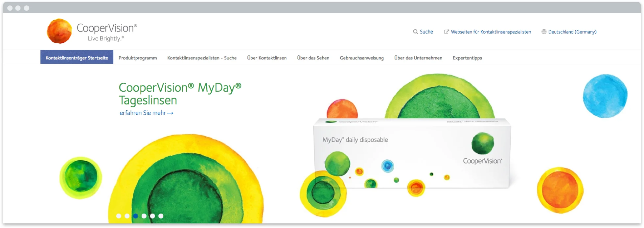This screenshot has height=228, width=644.
Task: Go to first carousel slide dot
Action: pos(119,216)
